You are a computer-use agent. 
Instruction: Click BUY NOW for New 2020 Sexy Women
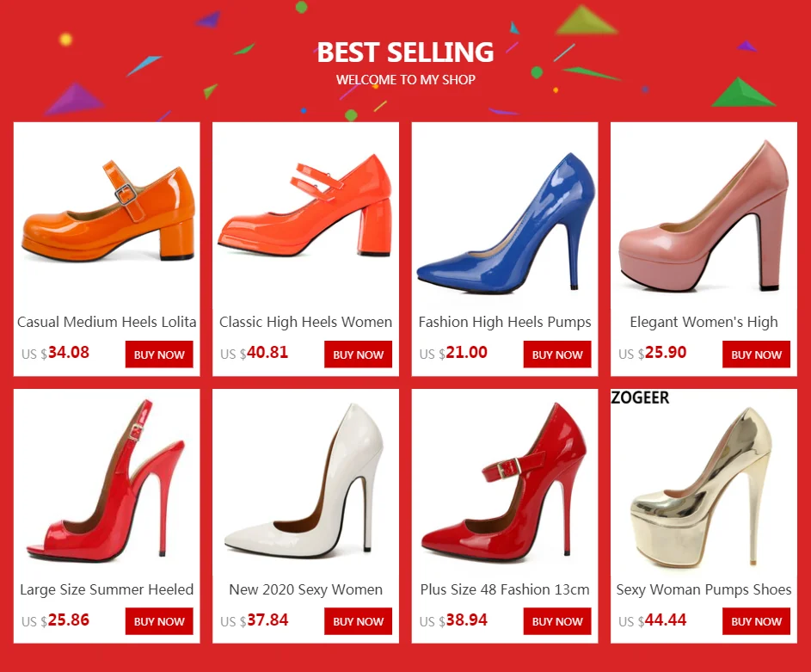pyautogui.click(x=358, y=621)
